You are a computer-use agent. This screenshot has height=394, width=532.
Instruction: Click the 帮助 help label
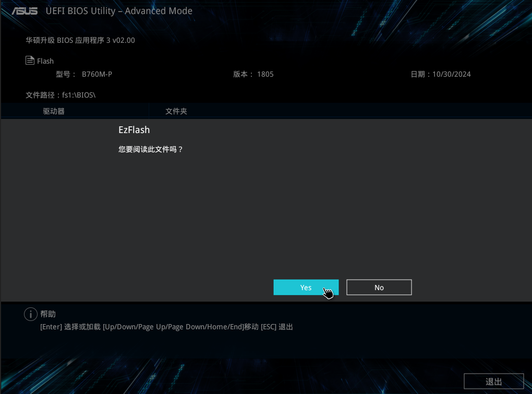click(48, 314)
